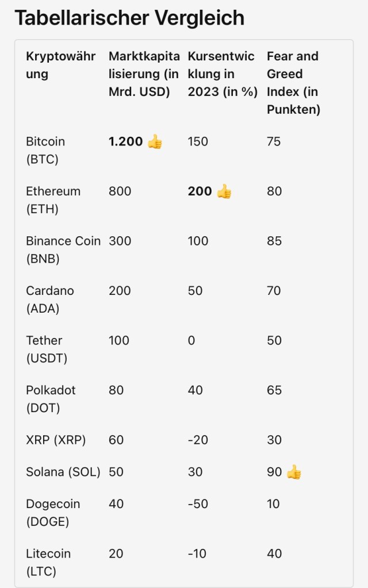
Task: Select the 'Tabellarischer Vergleich' heading
Action: [x=129, y=18]
